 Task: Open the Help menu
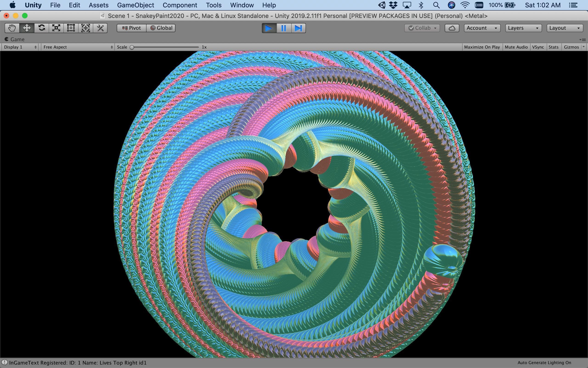tap(269, 5)
